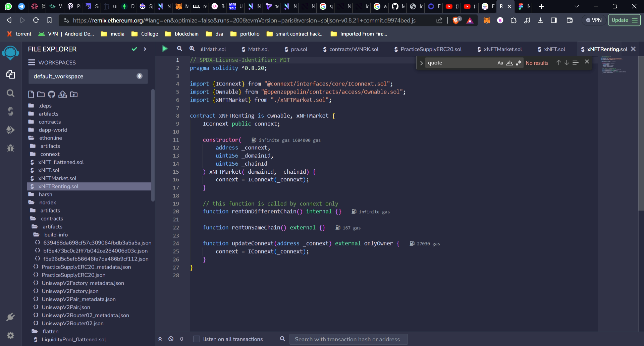Enable listen on all transactions checkbox
Image resolution: width=644 pixels, height=346 pixels.
pos(197,339)
